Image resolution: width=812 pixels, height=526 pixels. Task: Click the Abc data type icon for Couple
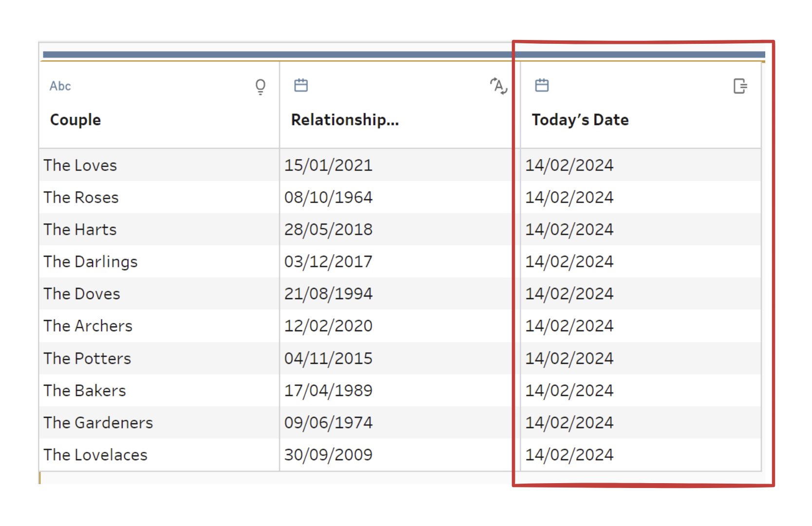pos(60,86)
